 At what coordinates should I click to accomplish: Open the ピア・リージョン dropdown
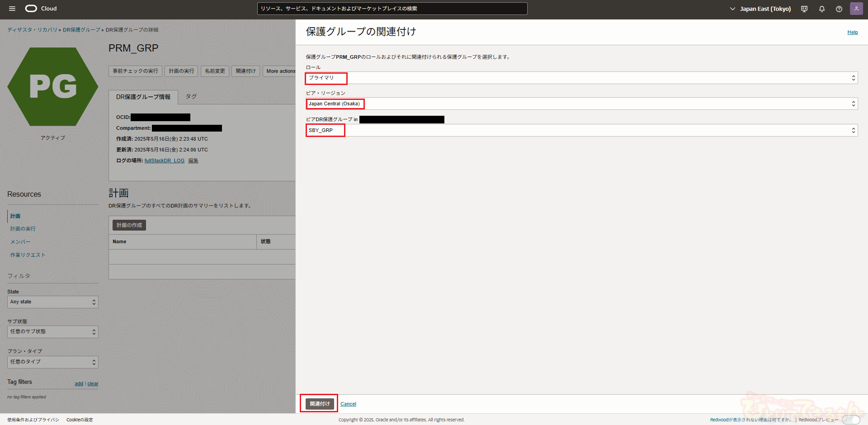point(581,104)
